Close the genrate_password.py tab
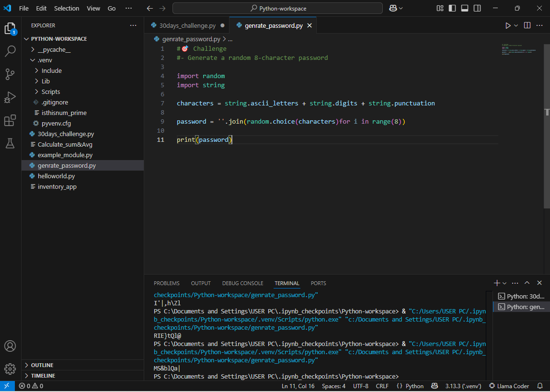The height and width of the screenshot is (392, 550). click(x=309, y=25)
